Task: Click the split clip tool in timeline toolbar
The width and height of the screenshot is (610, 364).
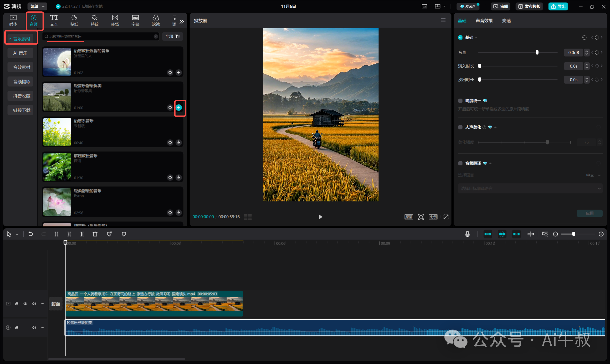Action: point(56,234)
